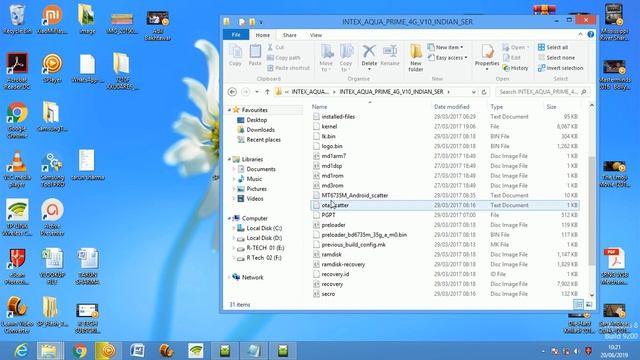
Task: Sort files by the Type column header
Action: (x=496, y=107)
